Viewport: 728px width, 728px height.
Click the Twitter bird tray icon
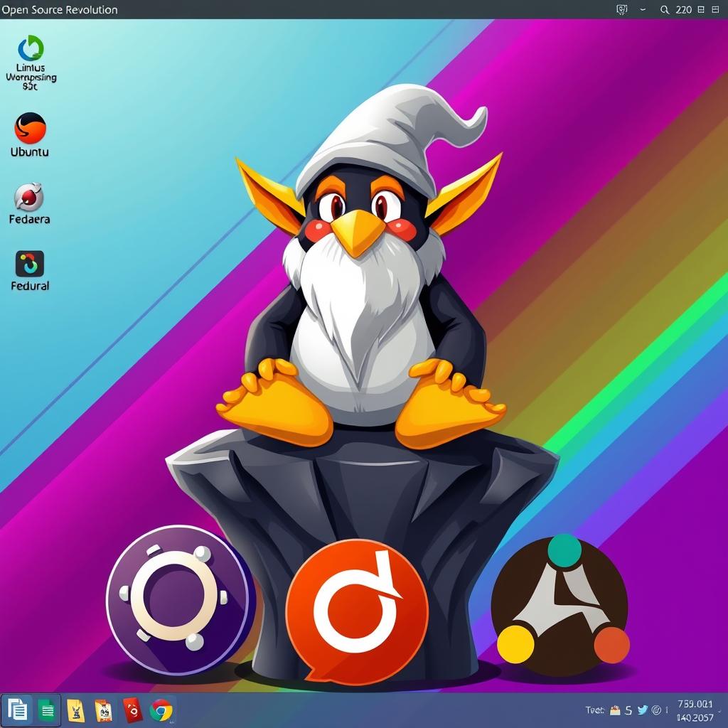[x=643, y=710]
